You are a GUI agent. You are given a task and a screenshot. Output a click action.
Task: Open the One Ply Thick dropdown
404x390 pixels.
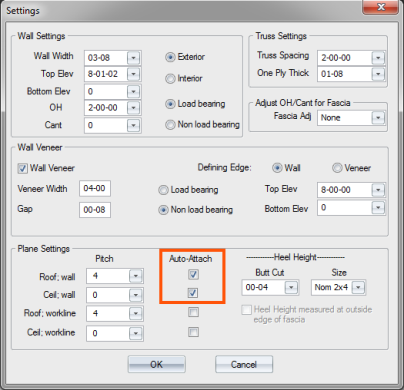click(x=378, y=74)
